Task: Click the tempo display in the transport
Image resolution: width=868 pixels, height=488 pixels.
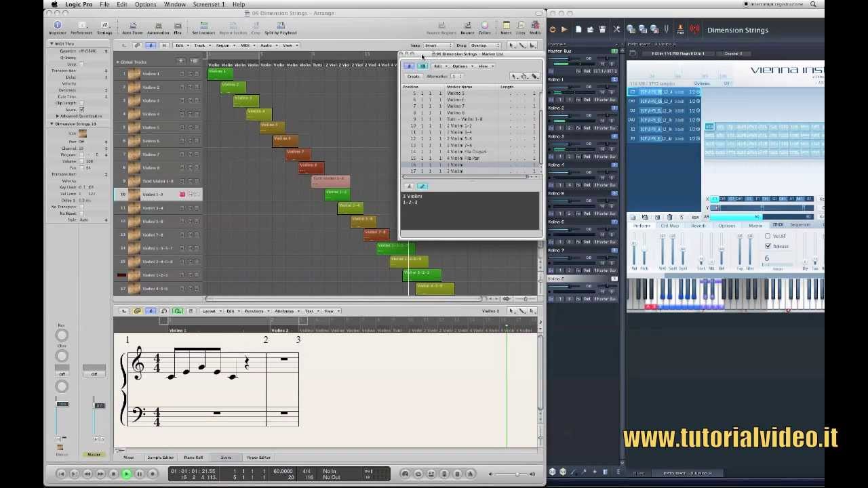Action: click(283, 470)
